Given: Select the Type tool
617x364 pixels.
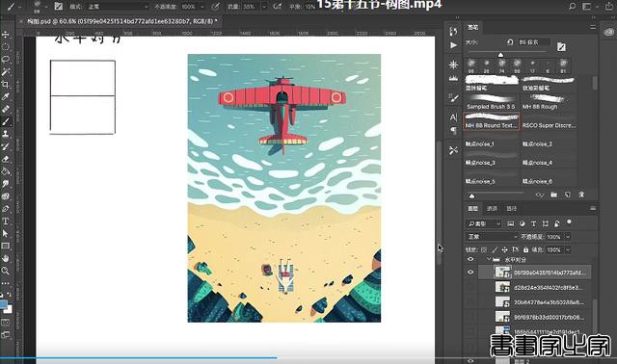Looking at the screenshot, I should click(x=6, y=221).
